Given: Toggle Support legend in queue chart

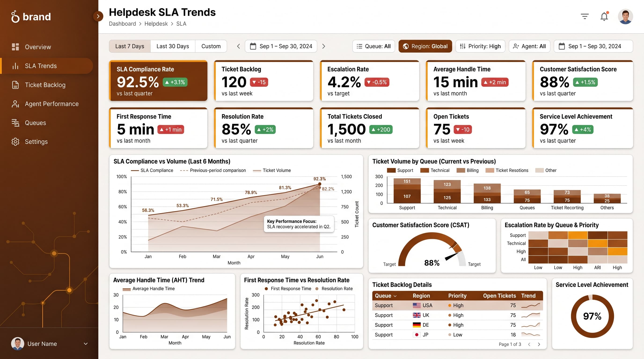Looking at the screenshot, I should click(400, 170).
